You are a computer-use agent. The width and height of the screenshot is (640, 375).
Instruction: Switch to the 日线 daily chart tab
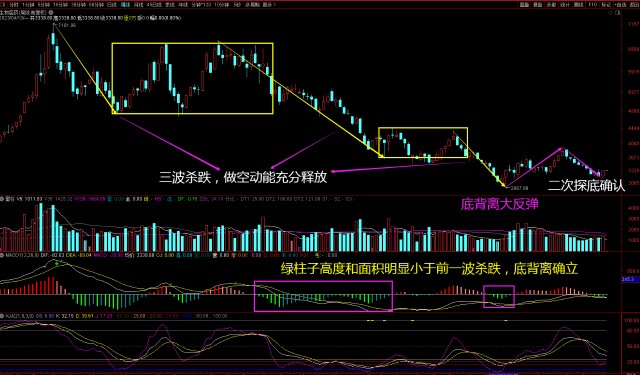click(111, 4)
